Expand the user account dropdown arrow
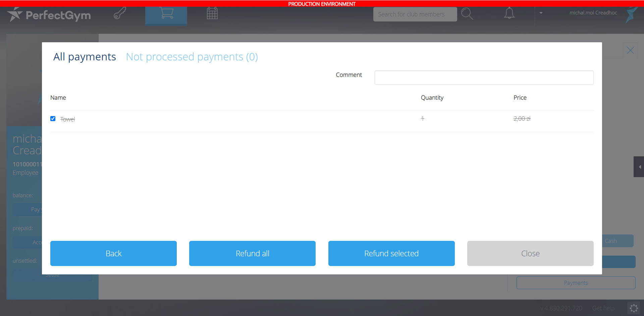This screenshot has height=316, width=644. point(541,13)
